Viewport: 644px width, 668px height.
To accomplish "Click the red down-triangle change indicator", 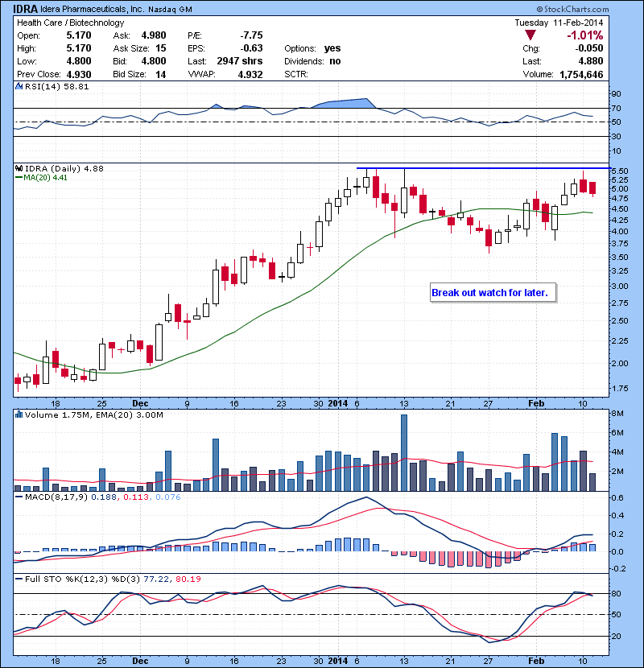I will pyautogui.click(x=530, y=35).
